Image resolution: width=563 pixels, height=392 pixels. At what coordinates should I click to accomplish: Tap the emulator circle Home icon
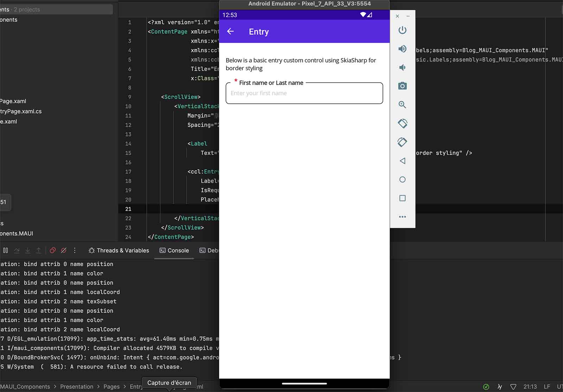(403, 180)
